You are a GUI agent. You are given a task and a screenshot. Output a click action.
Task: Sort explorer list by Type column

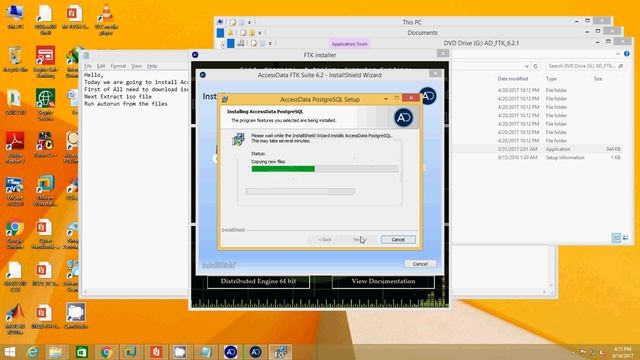coord(551,79)
